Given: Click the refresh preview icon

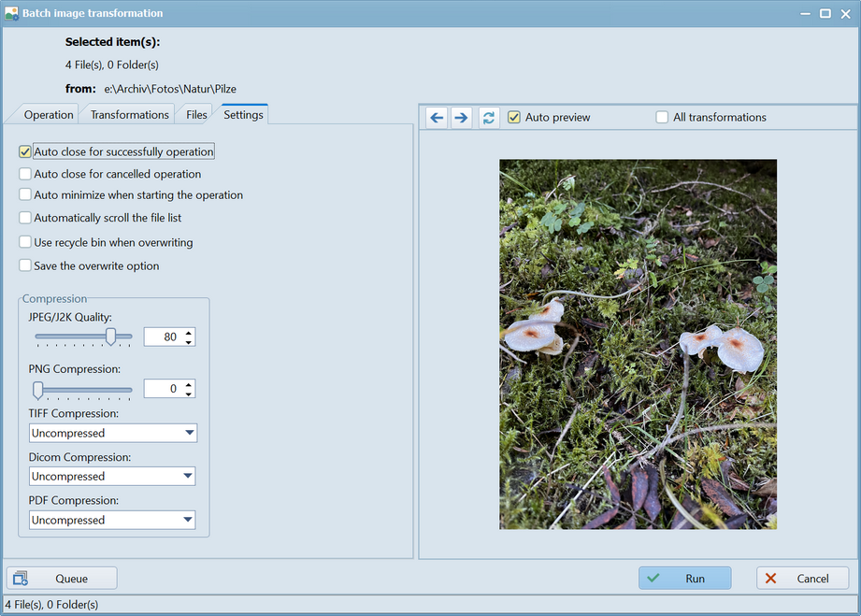Looking at the screenshot, I should coord(488,118).
